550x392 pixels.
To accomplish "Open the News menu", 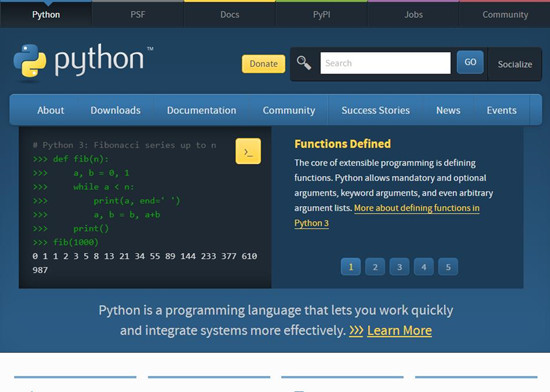I will click(448, 110).
